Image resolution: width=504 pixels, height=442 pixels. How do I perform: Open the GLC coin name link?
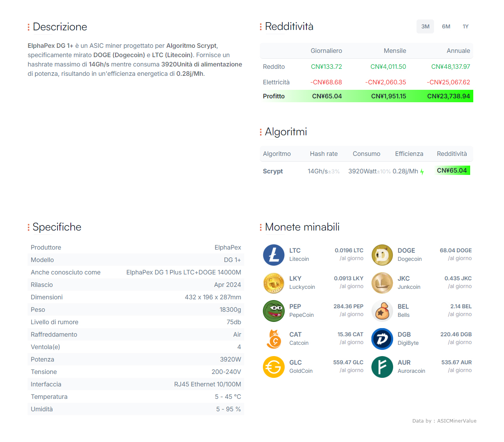(x=295, y=362)
